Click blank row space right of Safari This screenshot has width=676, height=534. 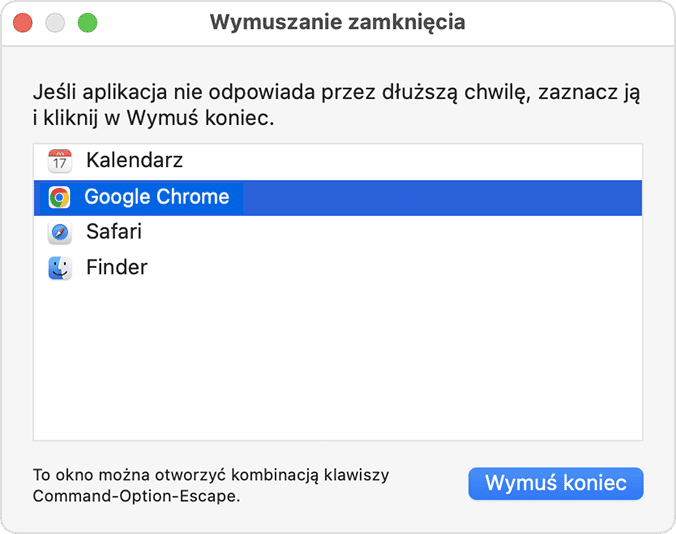point(392,233)
